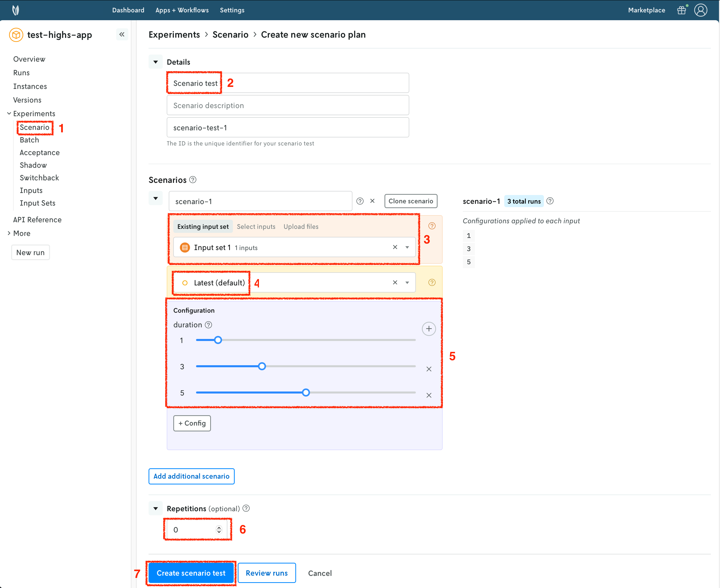
Task: Open the Input set 1 dropdown arrow
Action: (407, 247)
